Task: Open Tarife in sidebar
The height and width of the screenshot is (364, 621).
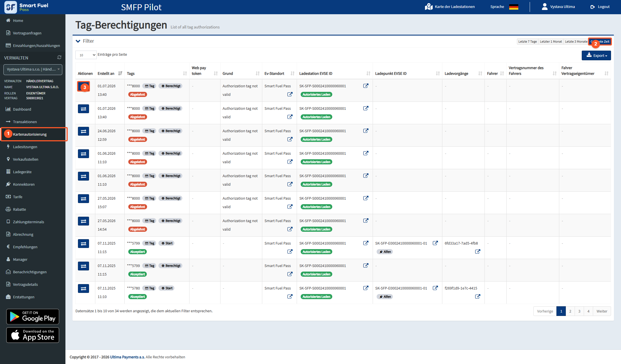Action: pos(33,197)
